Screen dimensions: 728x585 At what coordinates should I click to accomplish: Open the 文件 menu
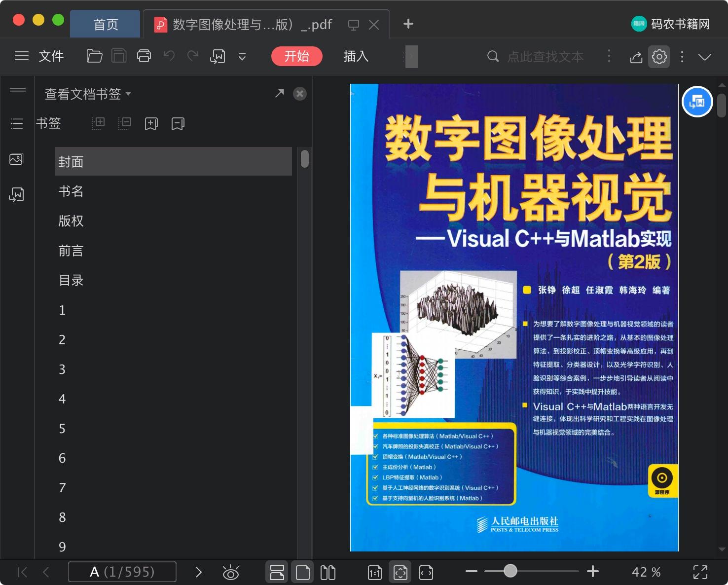pyautogui.click(x=51, y=56)
